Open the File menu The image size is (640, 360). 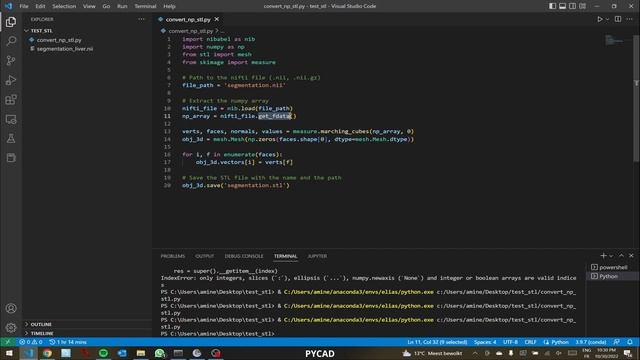tap(24, 6)
